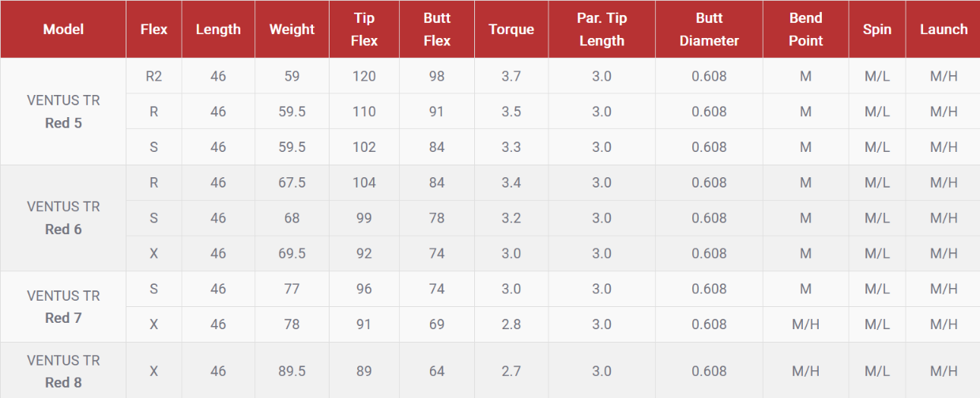
Task: Click the Par. Tip Length header
Action: coord(601,29)
